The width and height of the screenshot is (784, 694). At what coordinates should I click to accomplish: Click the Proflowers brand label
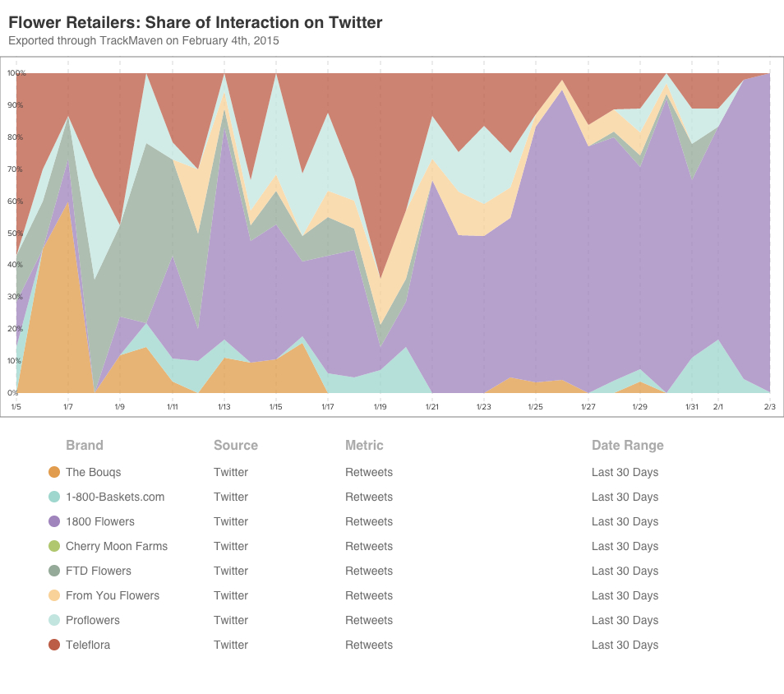[x=93, y=620]
